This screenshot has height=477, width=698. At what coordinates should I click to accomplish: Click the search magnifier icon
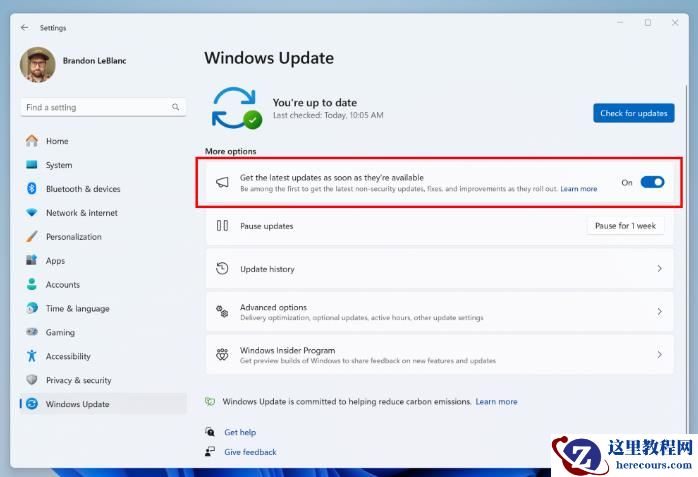pos(175,107)
